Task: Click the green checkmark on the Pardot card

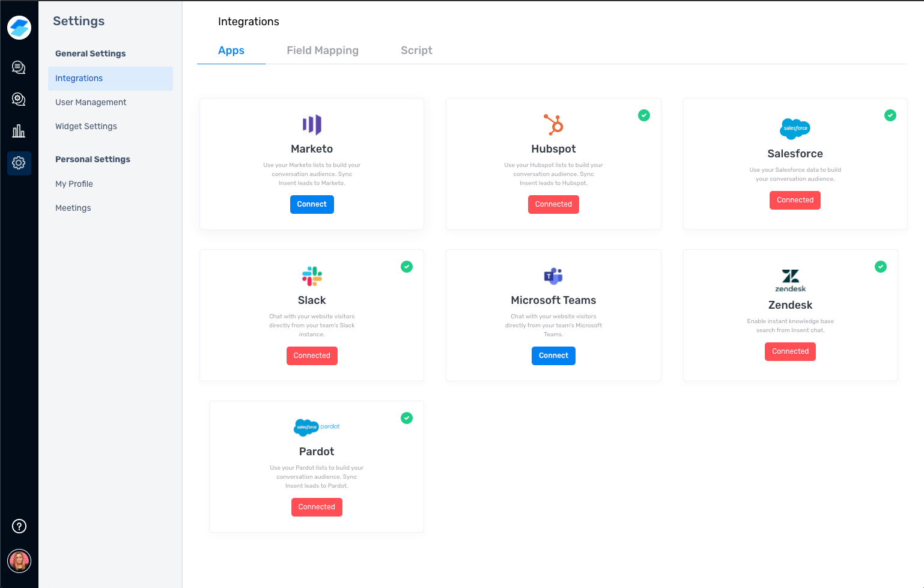Action: (x=407, y=418)
